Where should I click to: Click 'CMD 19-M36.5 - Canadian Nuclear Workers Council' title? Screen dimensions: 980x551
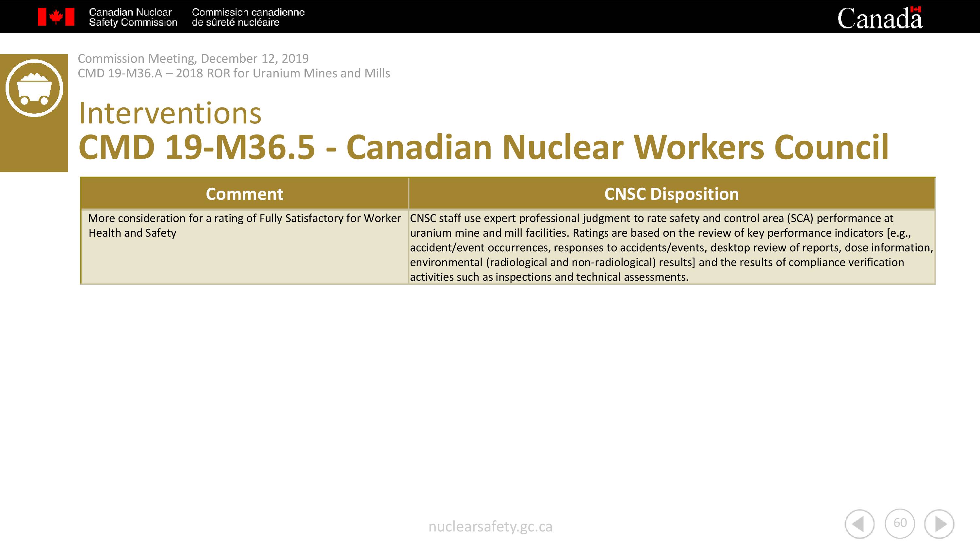483,147
